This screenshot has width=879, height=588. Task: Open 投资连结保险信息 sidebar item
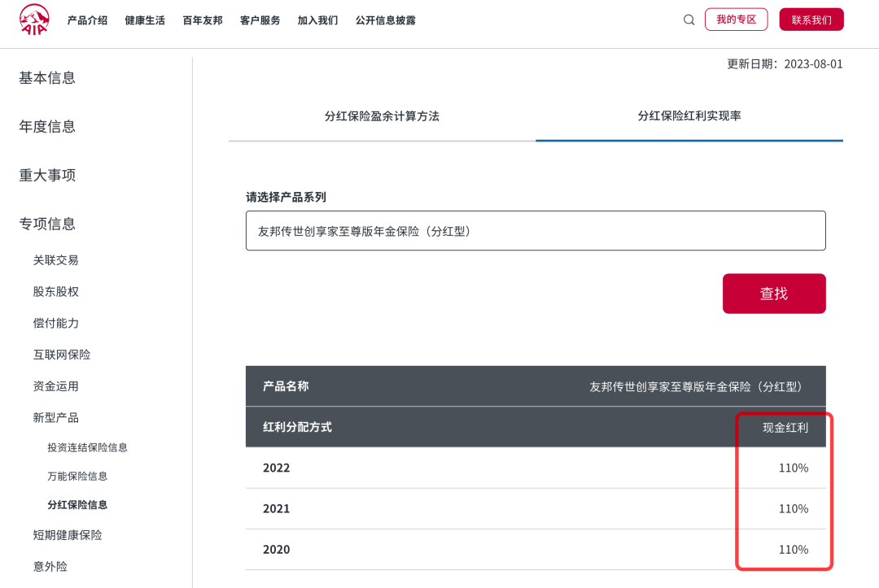pos(87,447)
